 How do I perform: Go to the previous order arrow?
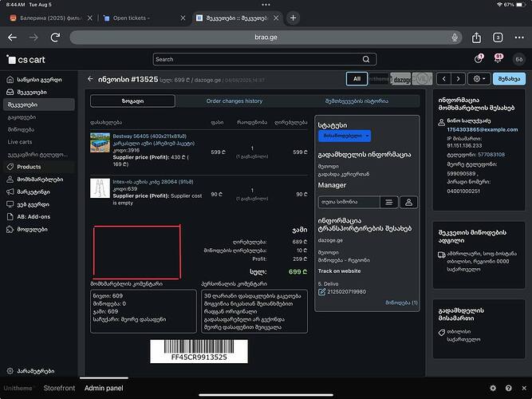[x=445, y=78]
